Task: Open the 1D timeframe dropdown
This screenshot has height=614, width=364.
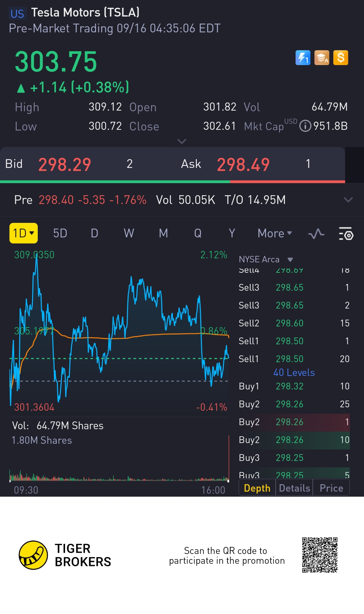Action: (x=24, y=233)
